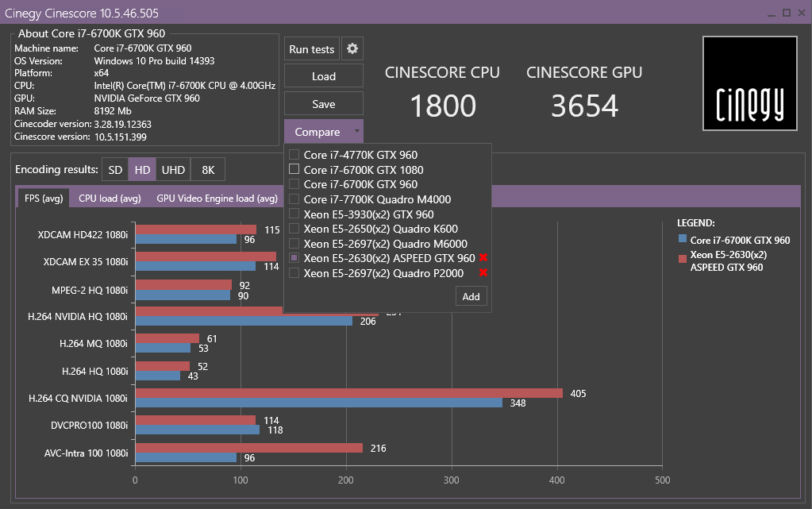The height and width of the screenshot is (509, 812).
Task: Click the RAM Size 8192 Mb value
Action: [113, 111]
